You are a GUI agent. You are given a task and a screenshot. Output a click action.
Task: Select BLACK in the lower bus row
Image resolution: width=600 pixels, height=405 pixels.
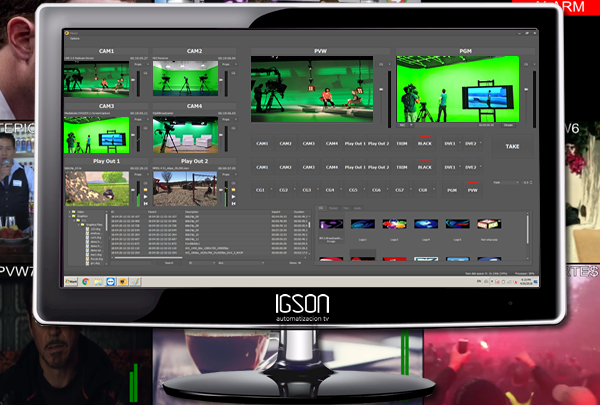click(x=425, y=167)
